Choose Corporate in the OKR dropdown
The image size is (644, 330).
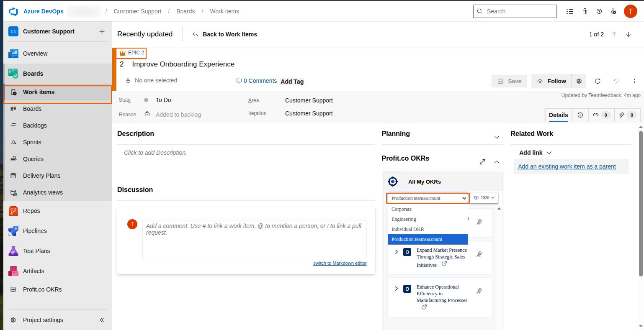428,209
